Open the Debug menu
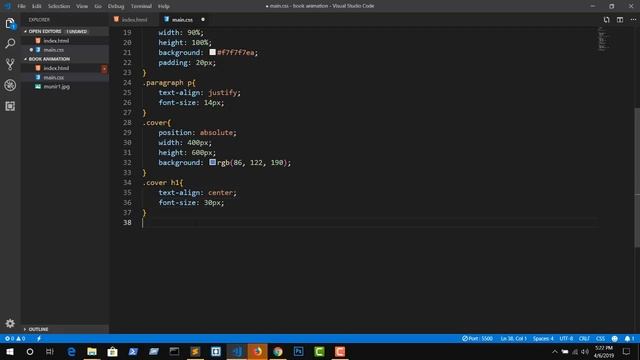 (x=116, y=6)
